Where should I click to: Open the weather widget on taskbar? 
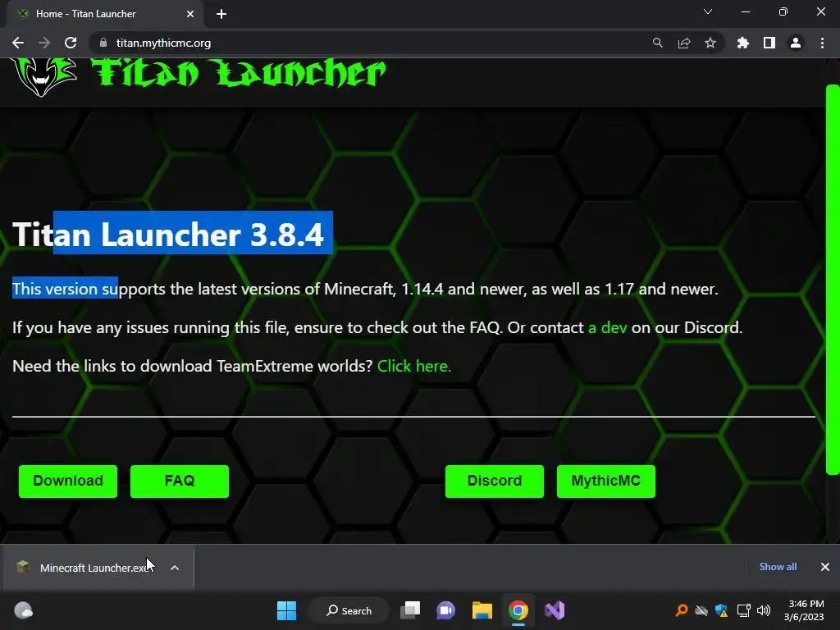[23, 610]
